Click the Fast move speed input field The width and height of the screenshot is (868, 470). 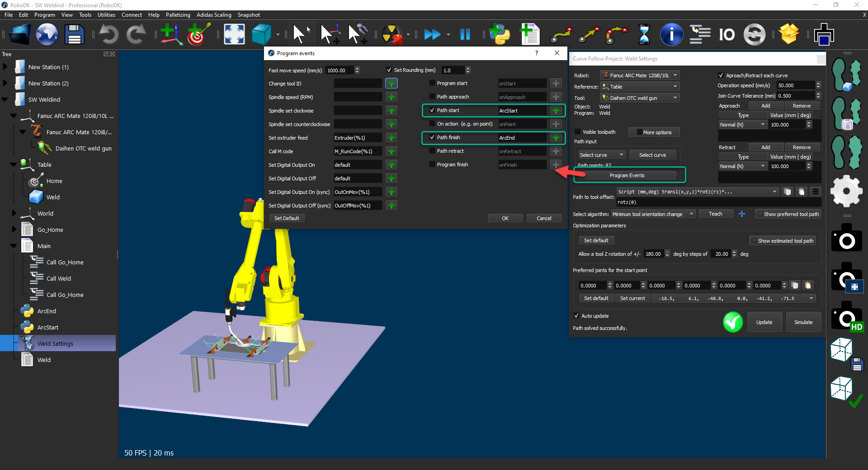tap(340, 70)
